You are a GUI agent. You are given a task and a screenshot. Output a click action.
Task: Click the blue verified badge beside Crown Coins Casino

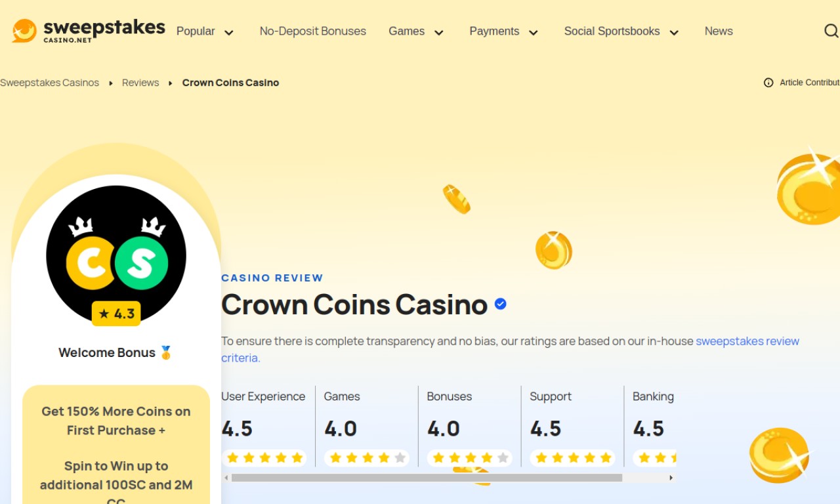point(500,304)
